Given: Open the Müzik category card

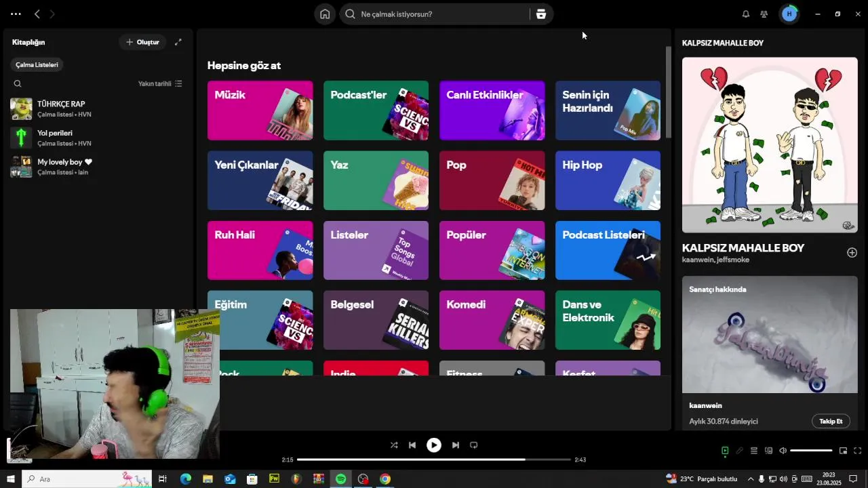Looking at the screenshot, I should (x=260, y=110).
